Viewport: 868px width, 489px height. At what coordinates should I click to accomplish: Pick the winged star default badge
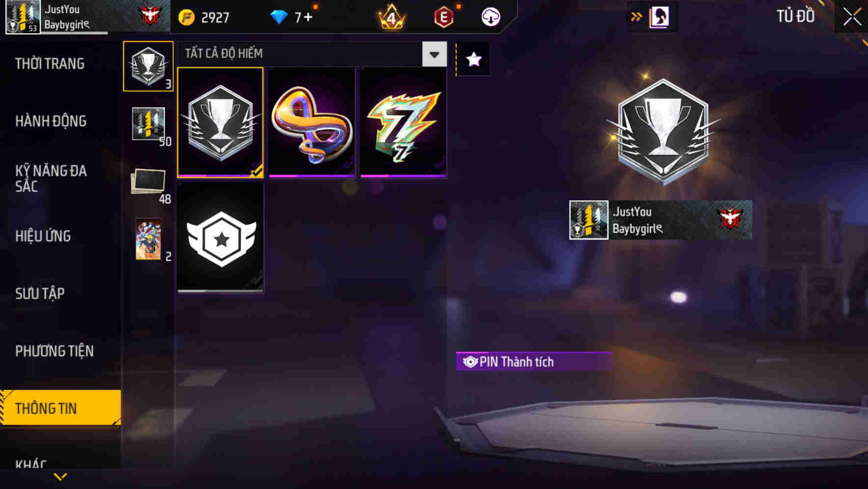[x=220, y=238]
